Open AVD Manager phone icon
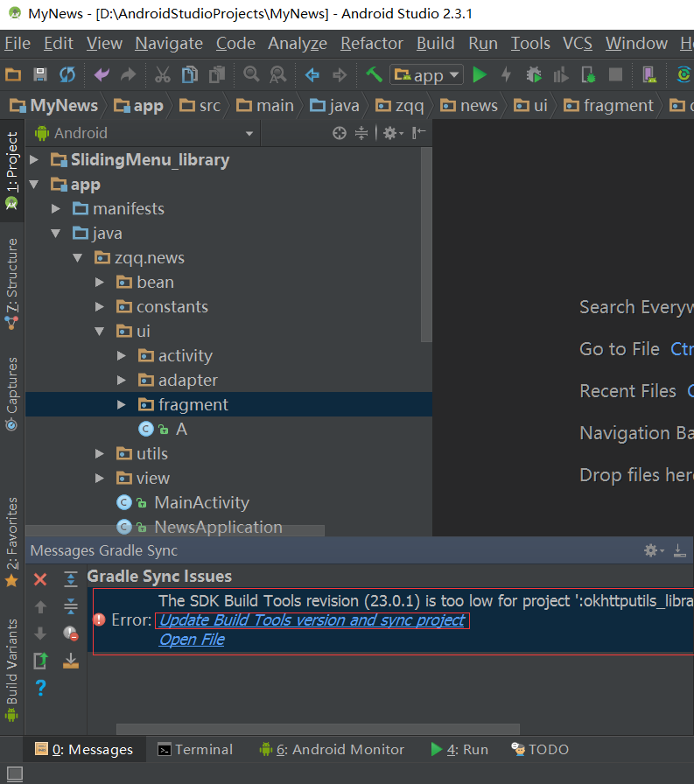 point(649,75)
